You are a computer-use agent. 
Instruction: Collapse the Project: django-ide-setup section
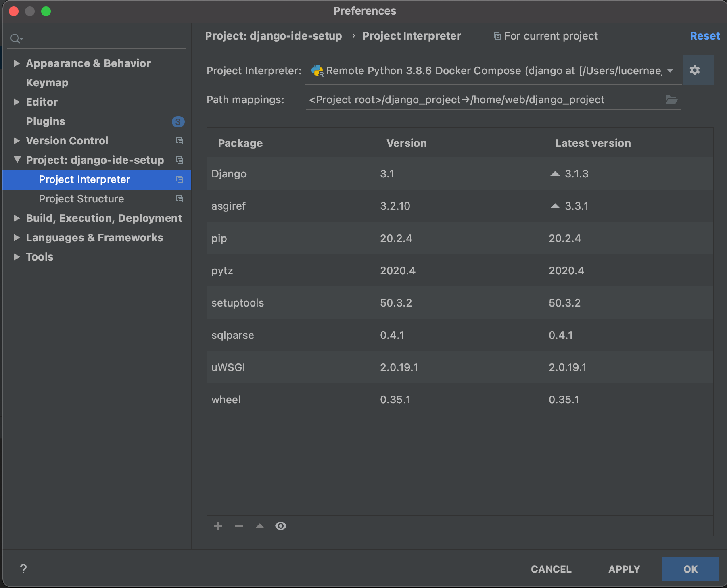point(17,160)
